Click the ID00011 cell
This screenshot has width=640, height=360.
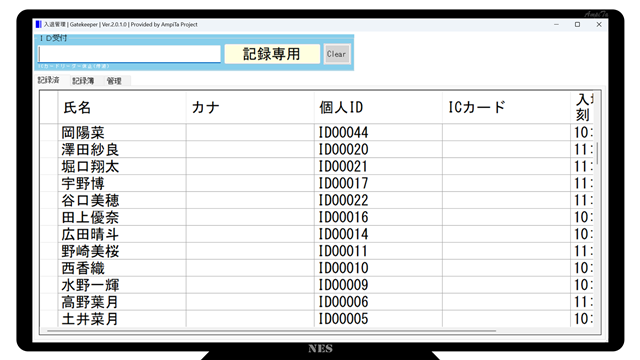(378, 251)
